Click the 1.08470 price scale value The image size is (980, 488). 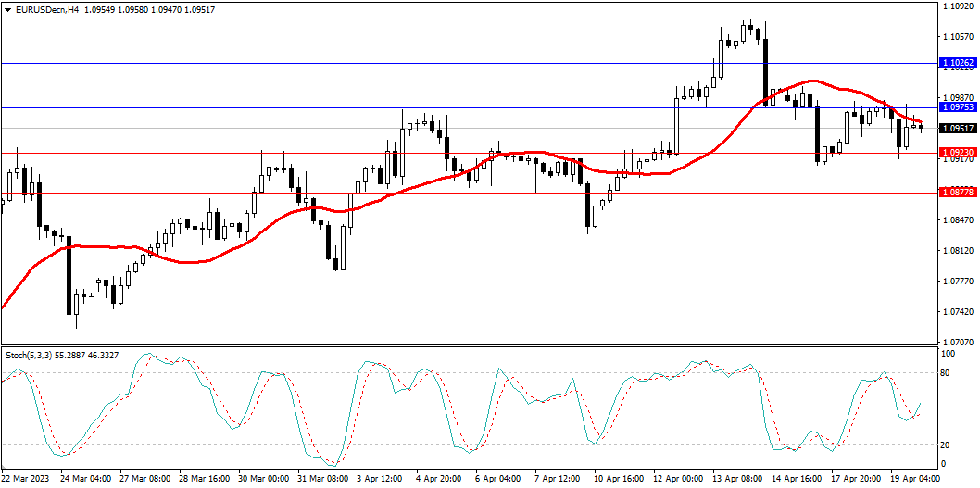[958, 220]
